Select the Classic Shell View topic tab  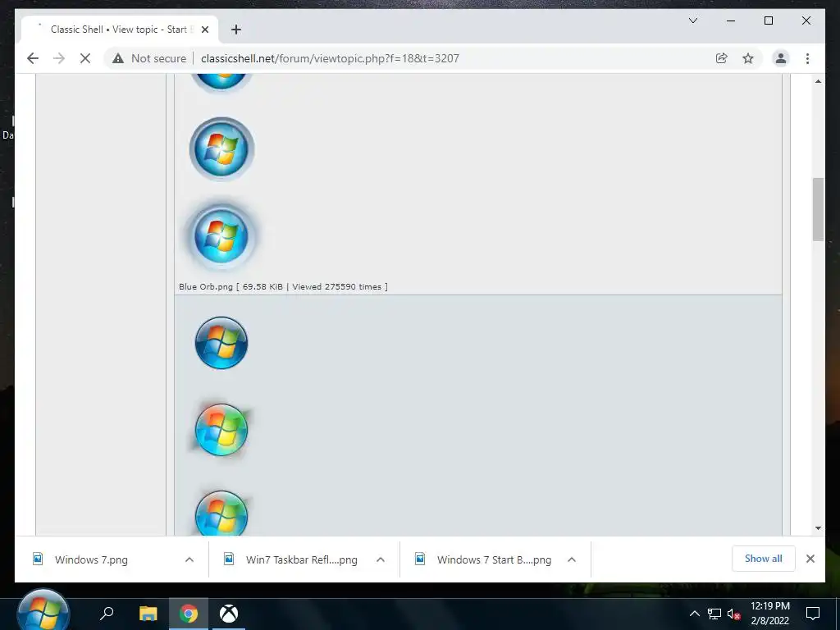[120, 30]
